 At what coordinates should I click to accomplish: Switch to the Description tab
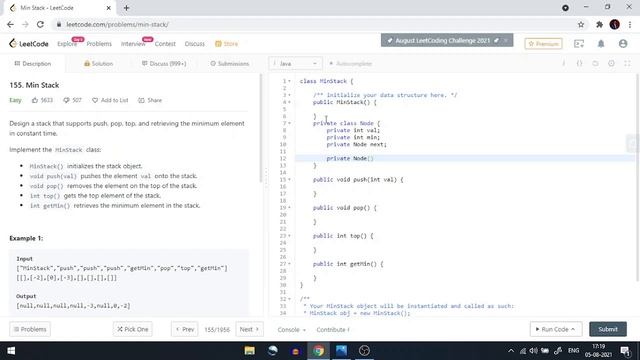(33, 64)
